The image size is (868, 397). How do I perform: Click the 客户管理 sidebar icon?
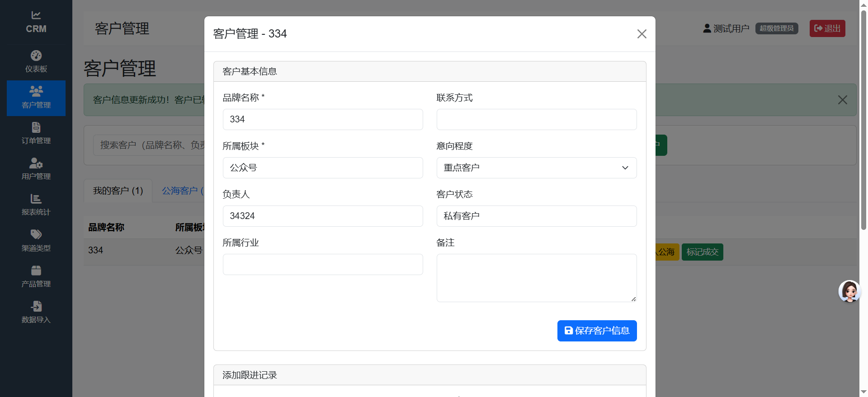36,91
